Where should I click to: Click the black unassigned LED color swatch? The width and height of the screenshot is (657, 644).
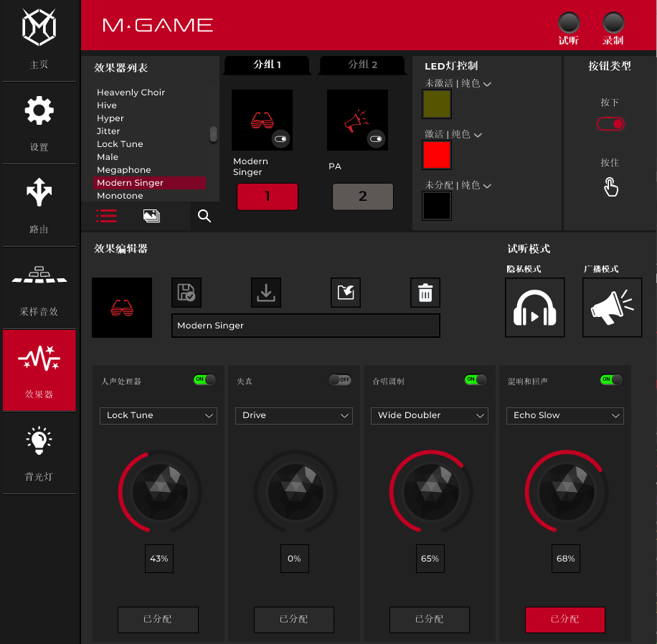click(x=437, y=206)
